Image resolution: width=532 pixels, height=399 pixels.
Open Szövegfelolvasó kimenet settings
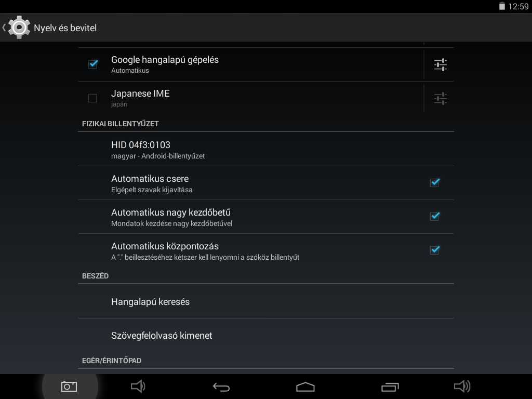click(x=265, y=336)
